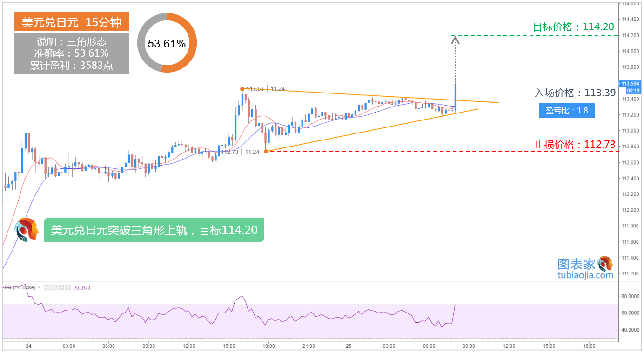Click the 111.200 price axis label

pos(630,273)
